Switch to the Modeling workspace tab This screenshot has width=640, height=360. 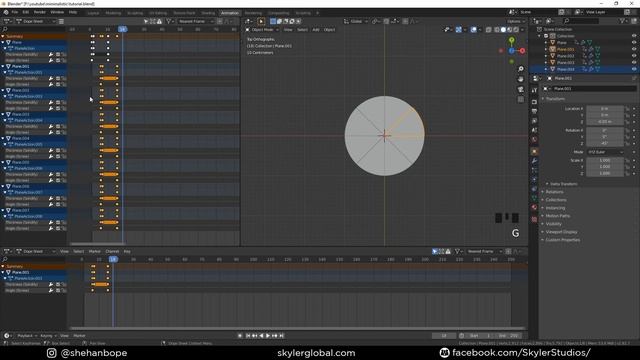click(113, 13)
